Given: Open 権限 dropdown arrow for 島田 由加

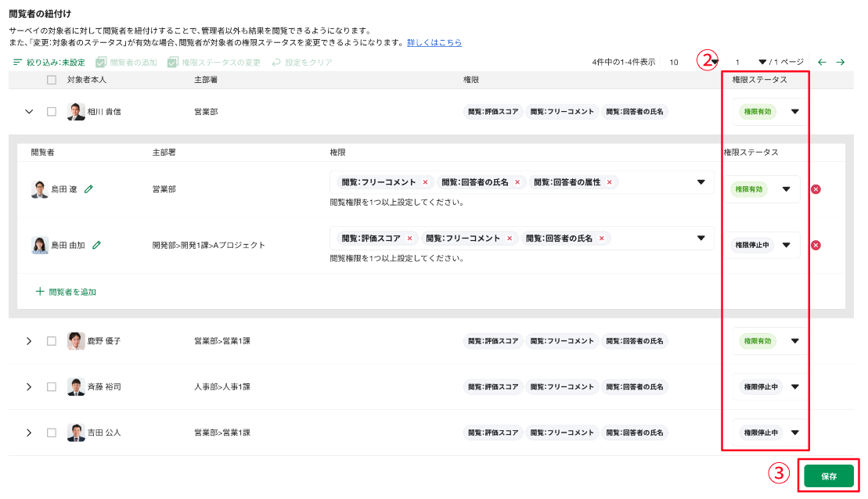Looking at the screenshot, I should 701,238.
